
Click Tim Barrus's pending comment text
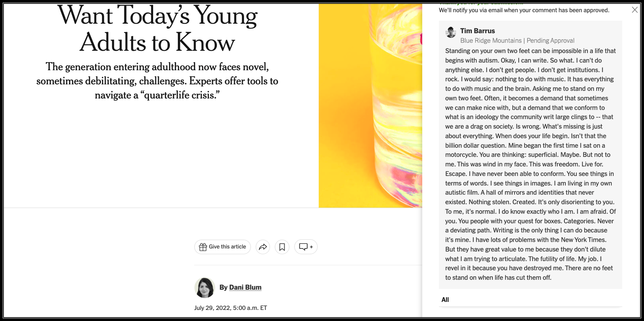[x=531, y=164]
